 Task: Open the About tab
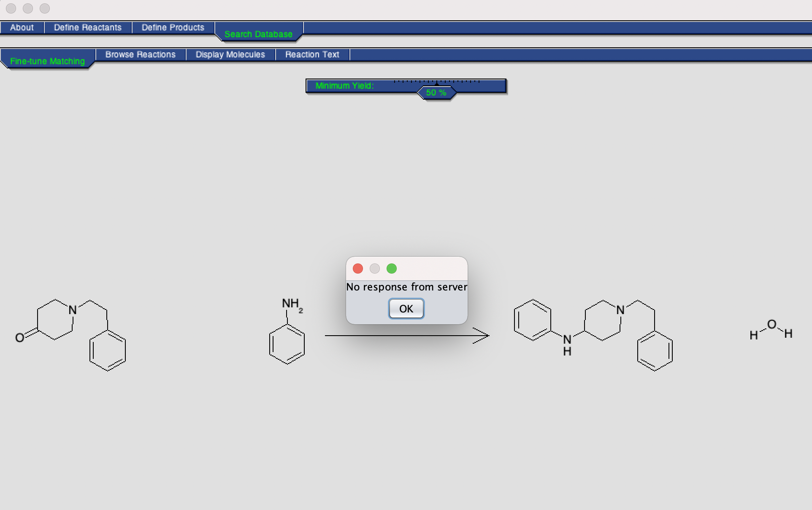click(22, 27)
